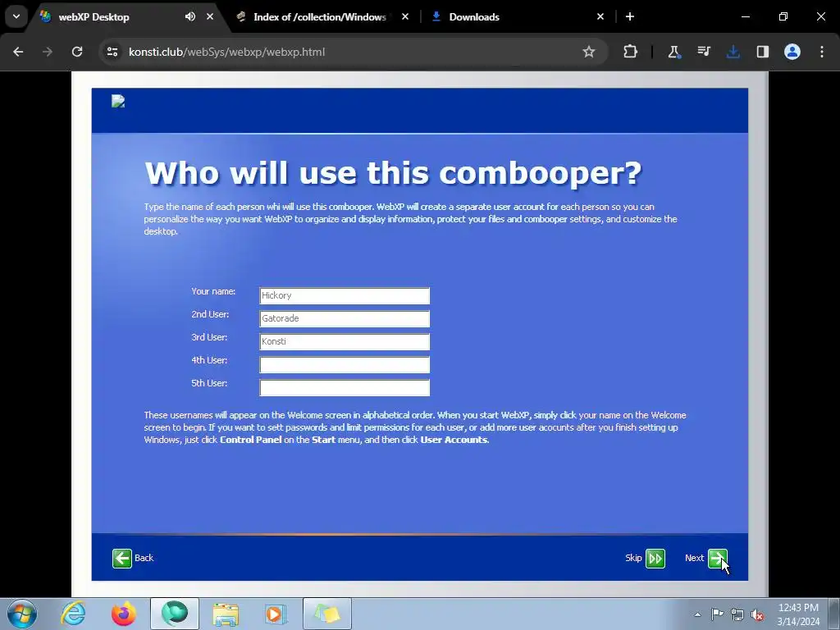
Task: Open the muted volume tray icon
Action: 757,614
